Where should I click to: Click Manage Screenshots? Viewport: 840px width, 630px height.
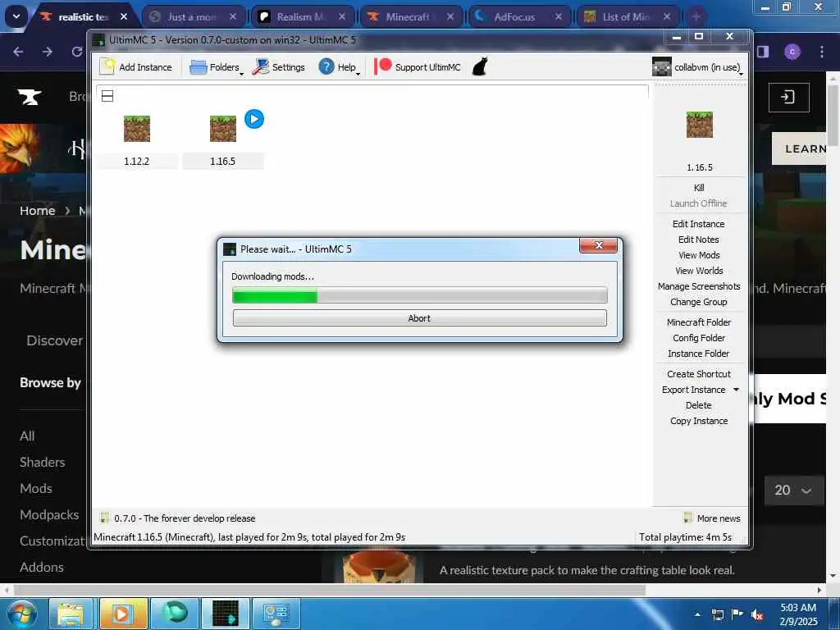point(699,286)
